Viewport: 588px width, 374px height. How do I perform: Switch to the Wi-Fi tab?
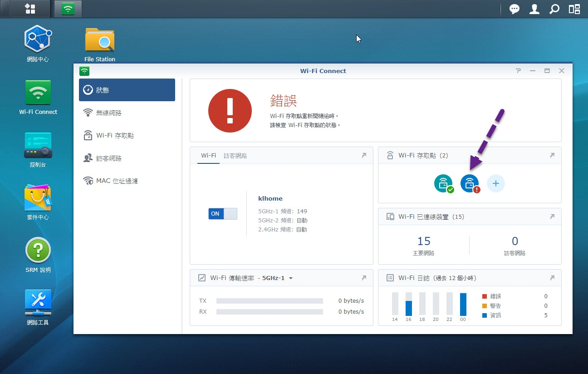tap(209, 155)
